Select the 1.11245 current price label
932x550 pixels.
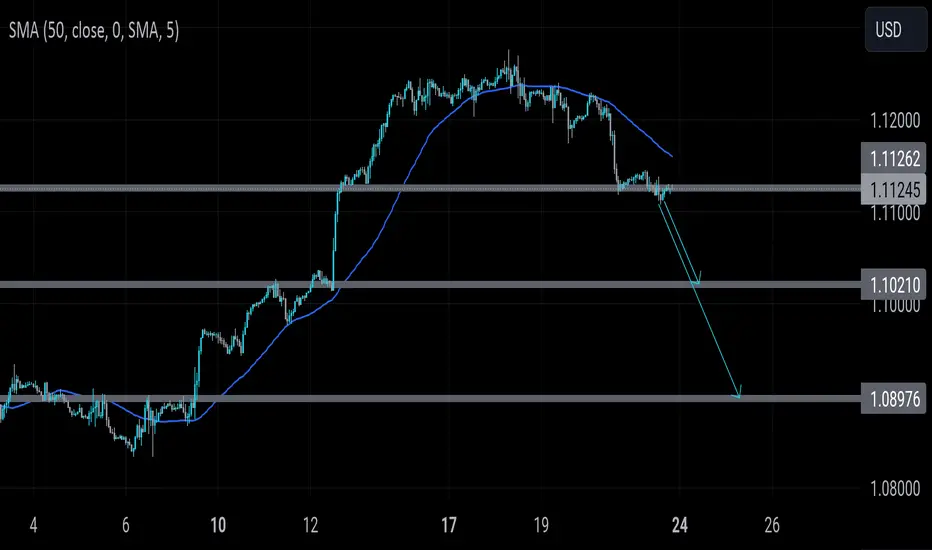click(x=893, y=190)
